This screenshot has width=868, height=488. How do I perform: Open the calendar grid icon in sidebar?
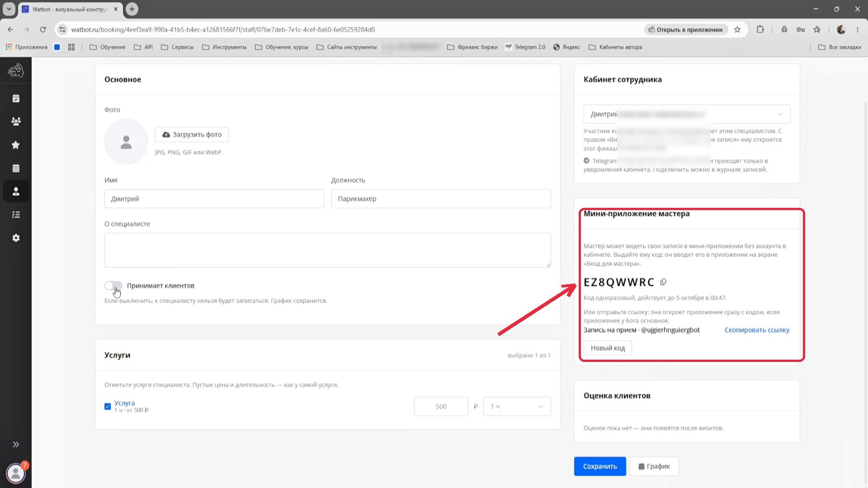16,168
